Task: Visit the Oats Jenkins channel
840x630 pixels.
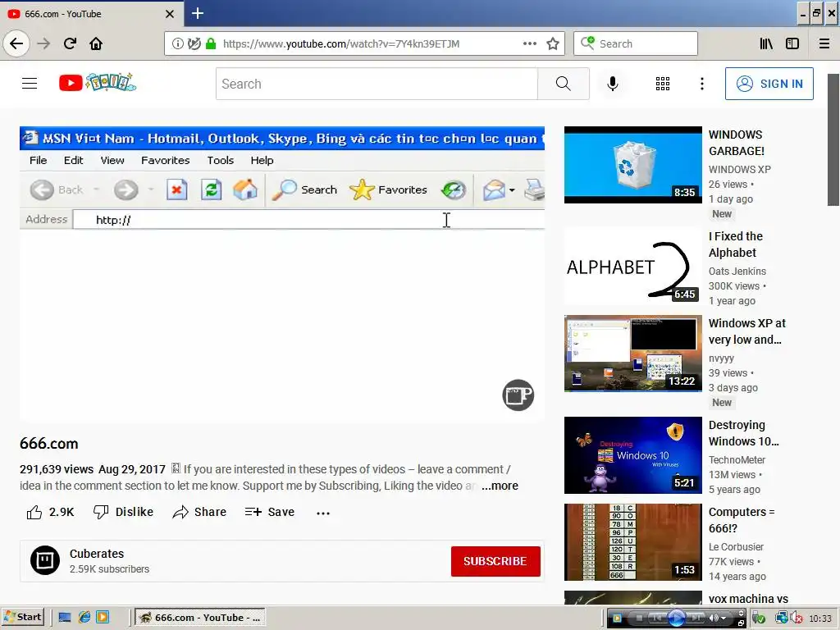Action: tap(737, 271)
